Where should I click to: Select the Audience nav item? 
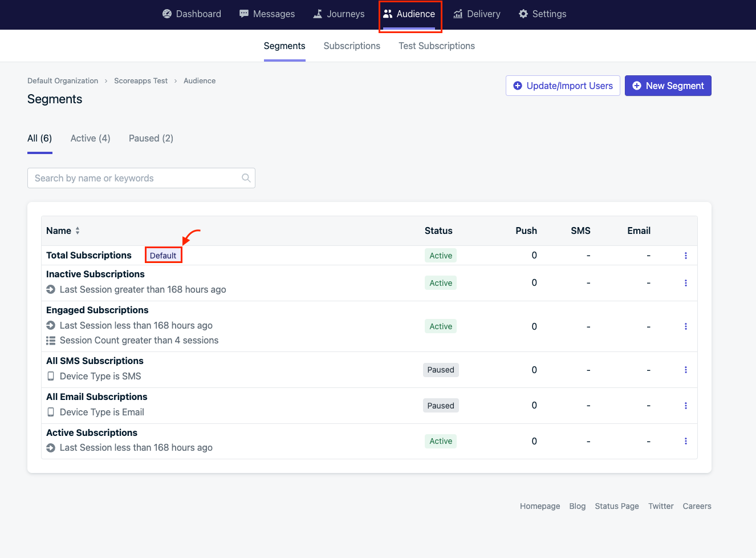409,14
